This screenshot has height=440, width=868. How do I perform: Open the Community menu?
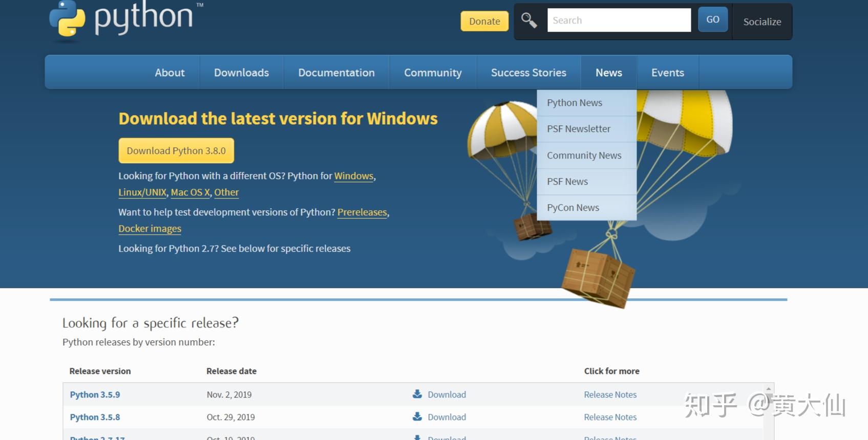pyautogui.click(x=433, y=73)
